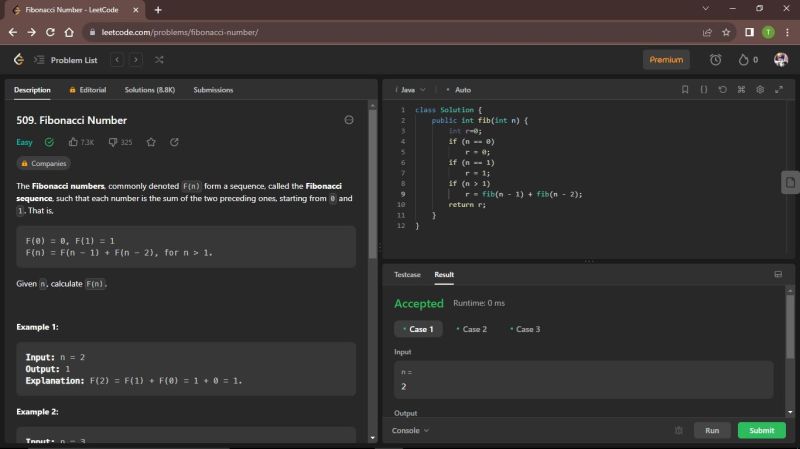Go to the next problem arrow
Screen dimensions: 800x449
(x=136, y=60)
